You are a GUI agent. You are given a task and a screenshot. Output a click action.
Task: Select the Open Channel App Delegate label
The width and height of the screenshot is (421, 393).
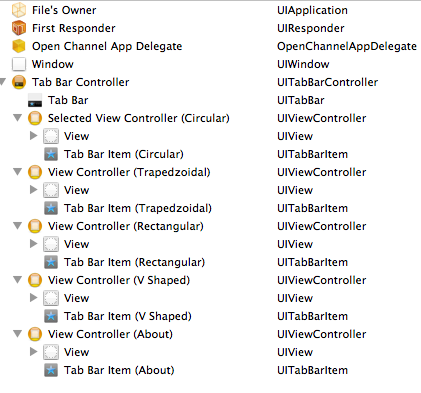pyautogui.click(x=107, y=46)
